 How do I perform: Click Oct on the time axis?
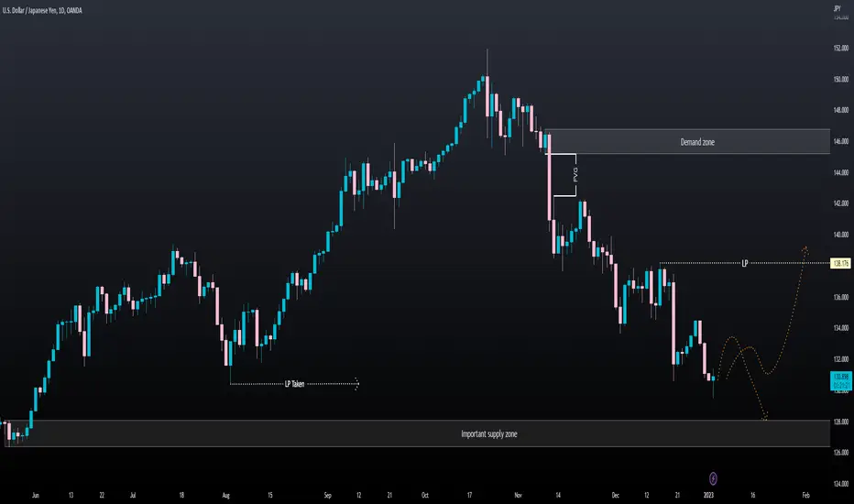(x=425, y=495)
